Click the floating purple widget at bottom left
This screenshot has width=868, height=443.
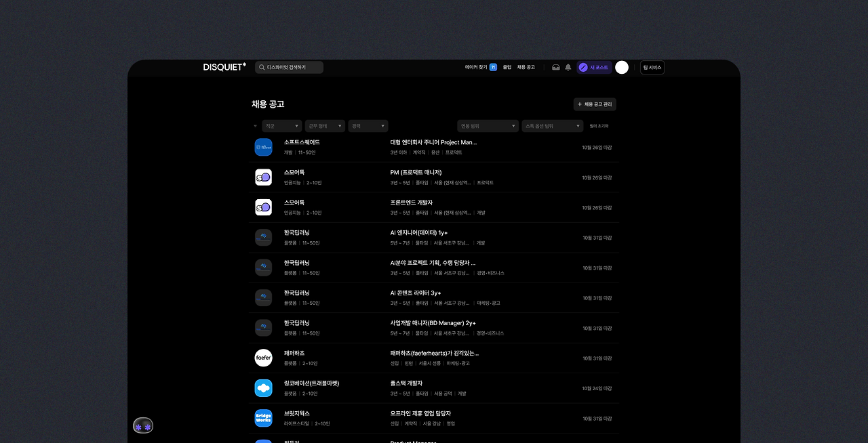click(x=143, y=426)
